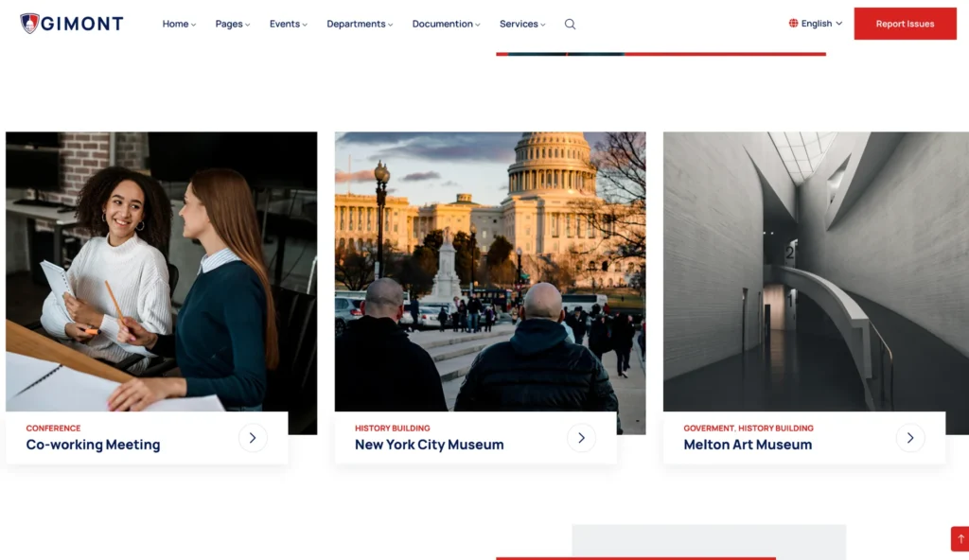Screen dimensions: 969x560
Task: Expand the Home dropdown menu
Action: [179, 25]
